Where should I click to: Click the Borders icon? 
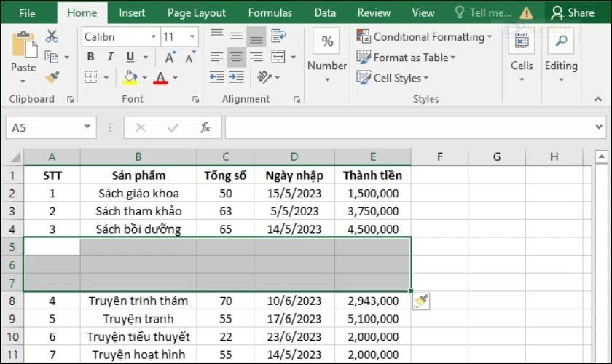(91, 77)
